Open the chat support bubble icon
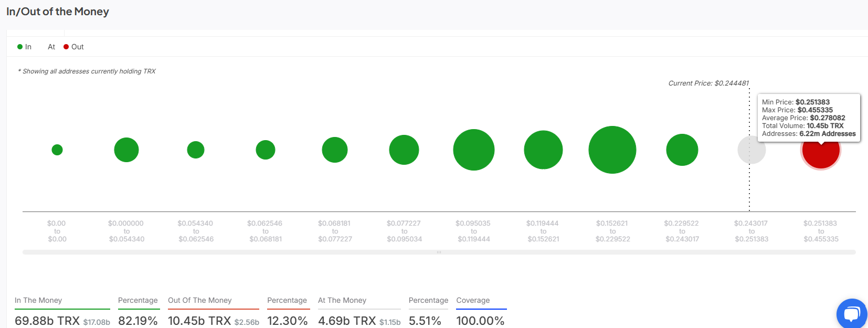868x328 pixels. point(851,314)
